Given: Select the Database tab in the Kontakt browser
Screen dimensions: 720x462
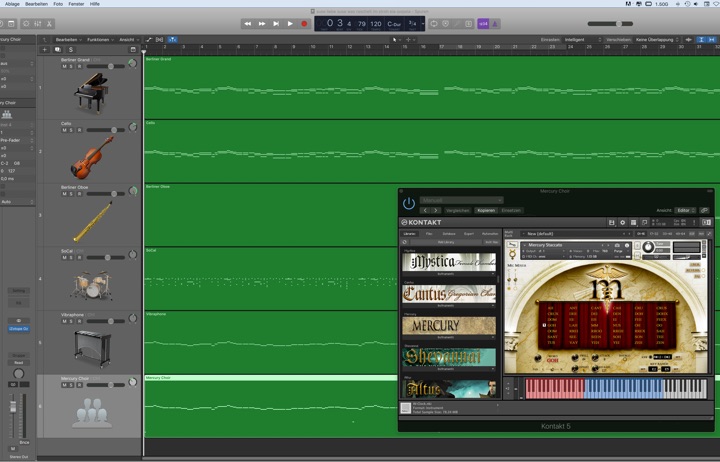Looking at the screenshot, I should pos(449,234).
